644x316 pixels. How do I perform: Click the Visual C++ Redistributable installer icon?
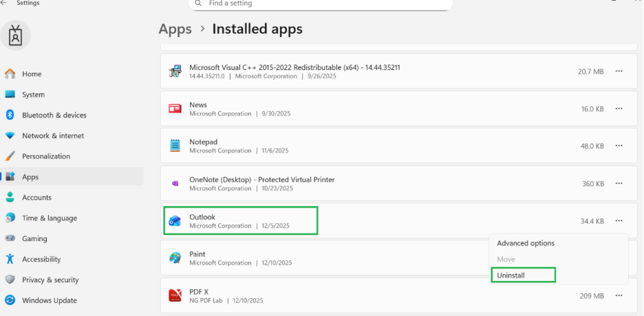[x=175, y=71]
